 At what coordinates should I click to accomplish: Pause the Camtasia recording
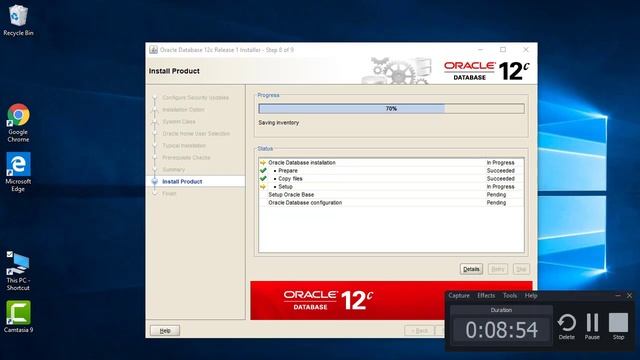click(592, 326)
